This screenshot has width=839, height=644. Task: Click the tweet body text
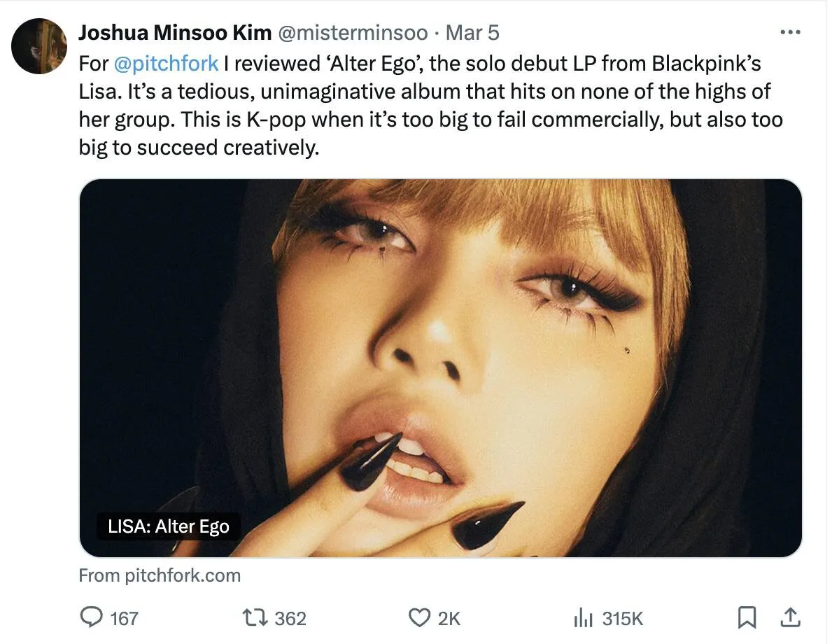pyautogui.click(x=431, y=106)
